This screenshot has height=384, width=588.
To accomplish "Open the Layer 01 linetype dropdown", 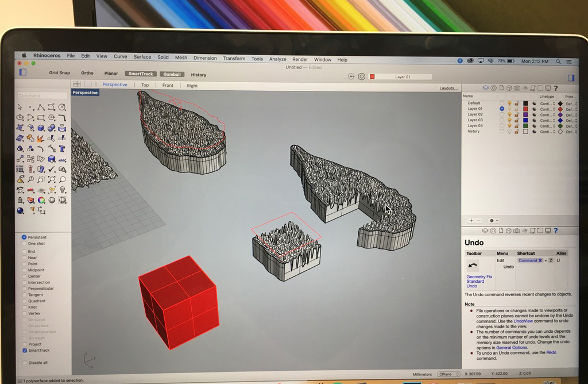I will pyautogui.click(x=547, y=109).
